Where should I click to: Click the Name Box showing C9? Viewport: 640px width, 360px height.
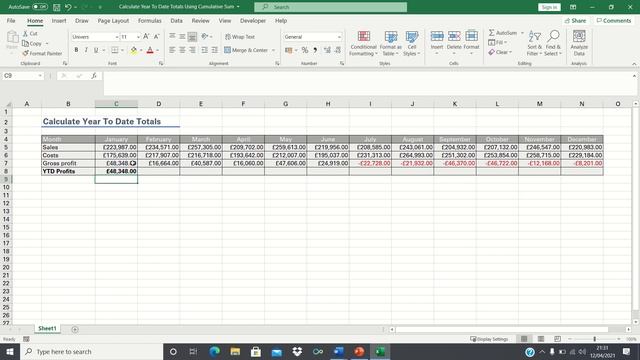coord(22,76)
